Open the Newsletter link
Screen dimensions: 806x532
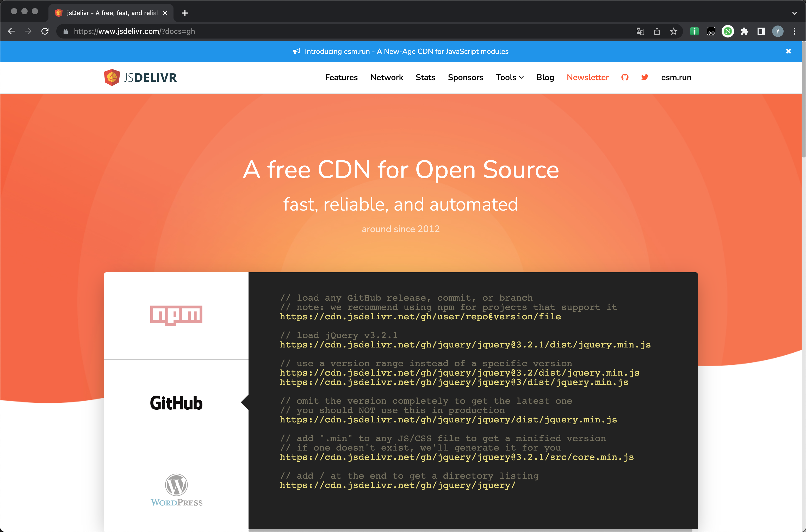coord(587,77)
